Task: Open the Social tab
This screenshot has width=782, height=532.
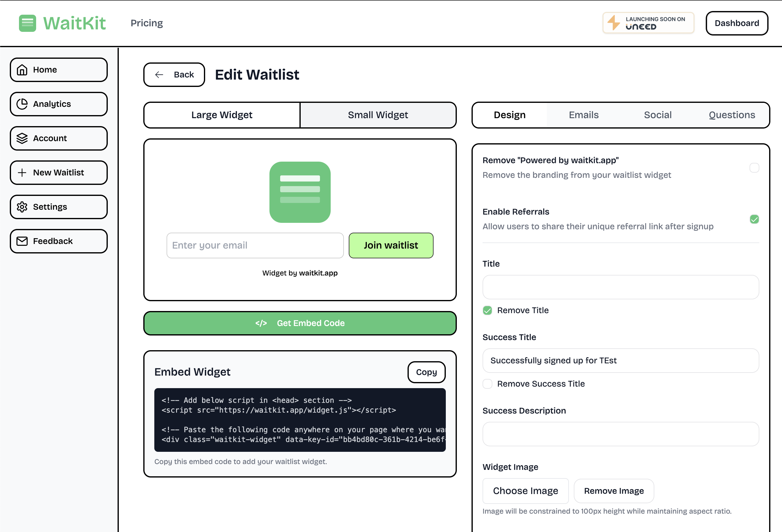Action: click(x=657, y=115)
